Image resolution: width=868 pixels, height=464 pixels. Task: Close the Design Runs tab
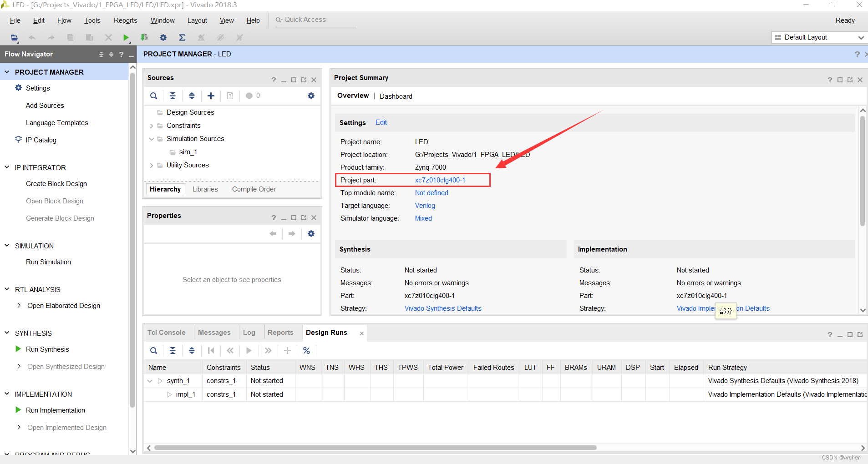pos(362,333)
